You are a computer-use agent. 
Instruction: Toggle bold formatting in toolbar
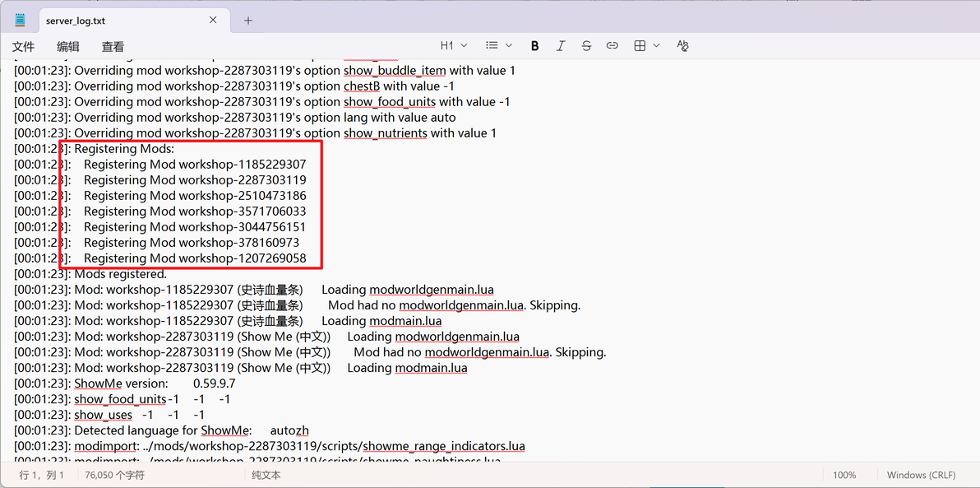[x=535, y=45]
